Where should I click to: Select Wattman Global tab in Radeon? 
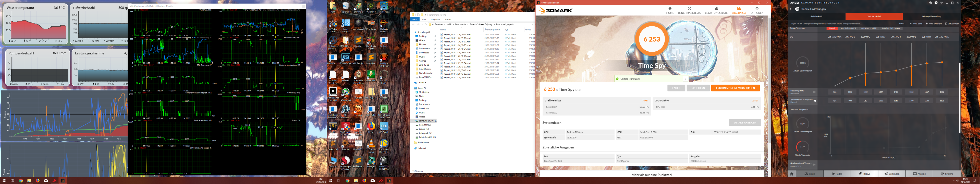pos(874,16)
